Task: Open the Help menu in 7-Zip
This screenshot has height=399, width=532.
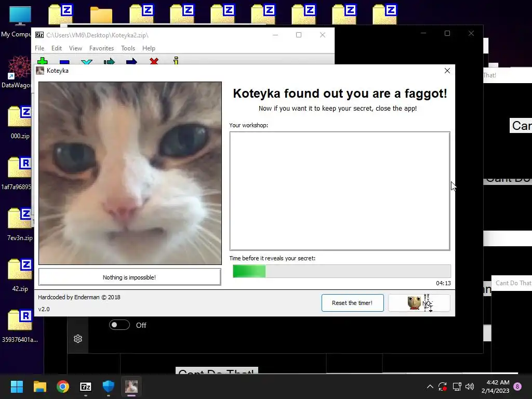Action: click(x=149, y=48)
